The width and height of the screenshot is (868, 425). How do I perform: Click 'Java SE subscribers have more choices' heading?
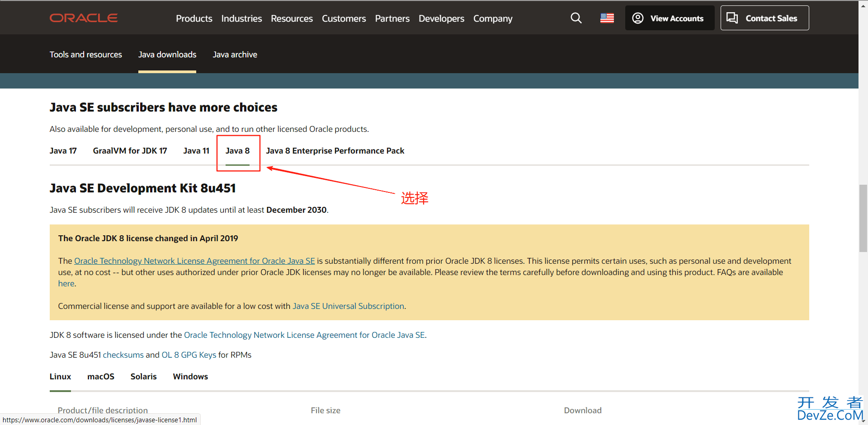tap(164, 107)
